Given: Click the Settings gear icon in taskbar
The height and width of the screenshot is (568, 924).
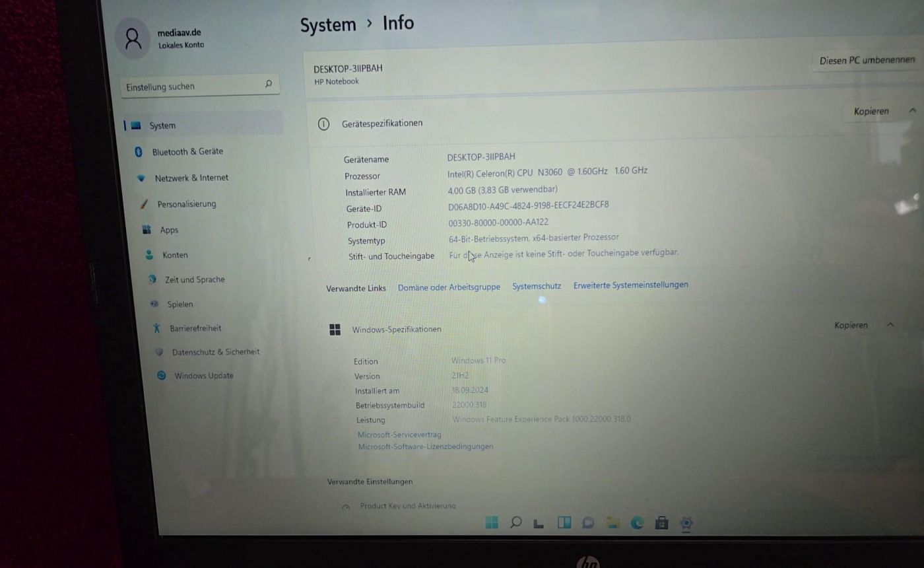Looking at the screenshot, I should (686, 524).
